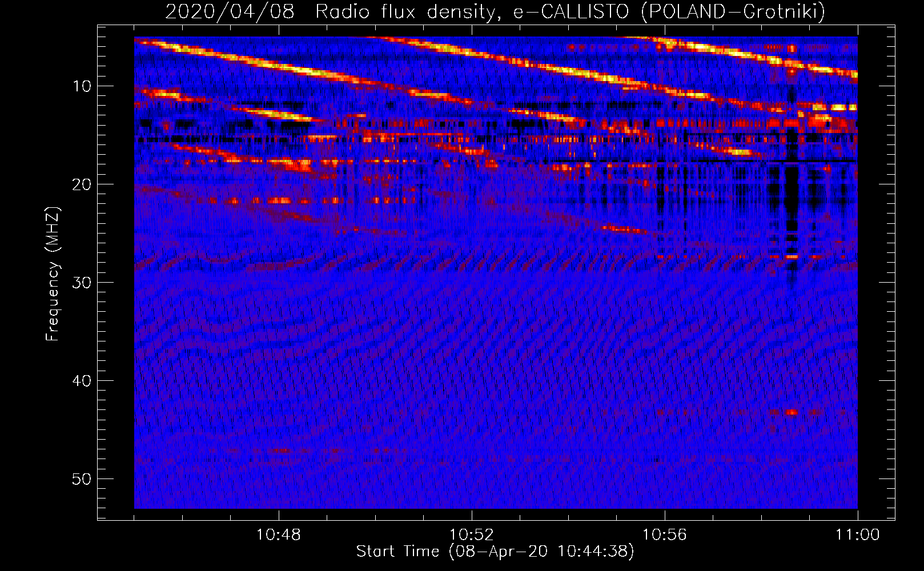Click the 11:00 time axis label

tap(858, 535)
